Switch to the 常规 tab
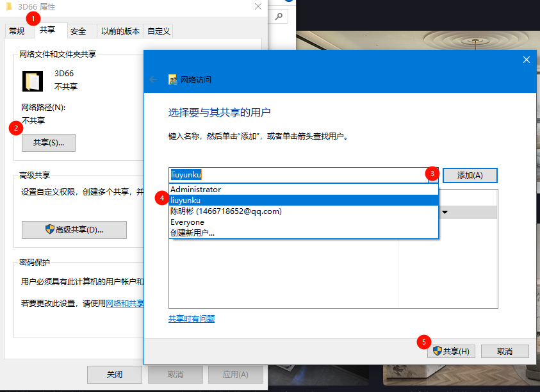The image size is (540, 392). pos(17,31)
